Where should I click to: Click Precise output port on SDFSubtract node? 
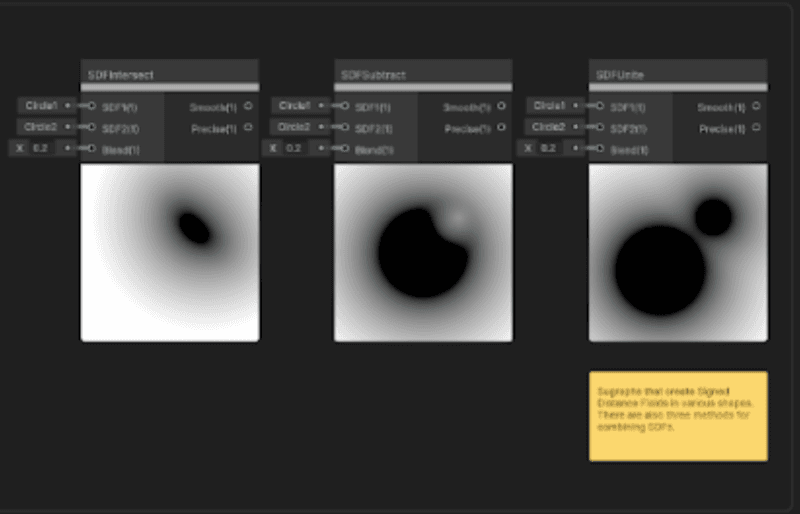pos(501,127)
